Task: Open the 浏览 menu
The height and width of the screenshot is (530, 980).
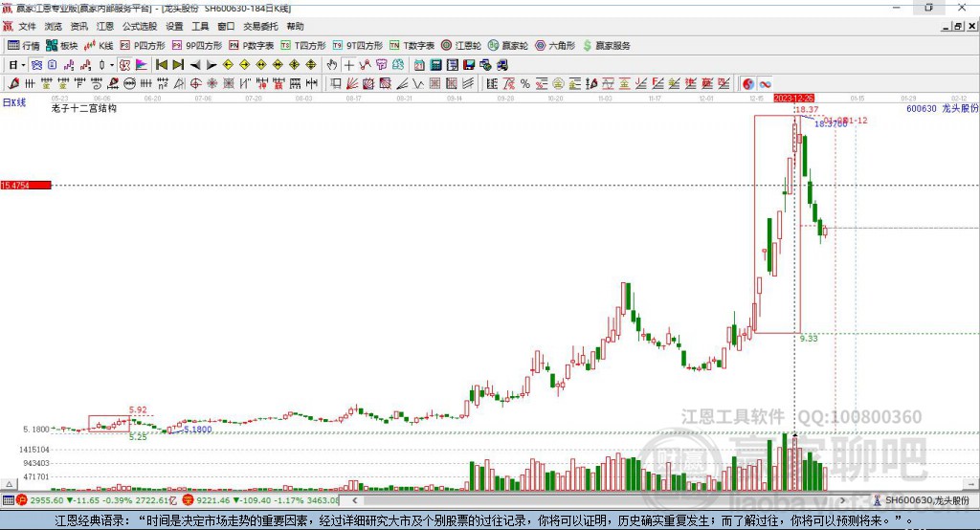Action: pos(54,26)
